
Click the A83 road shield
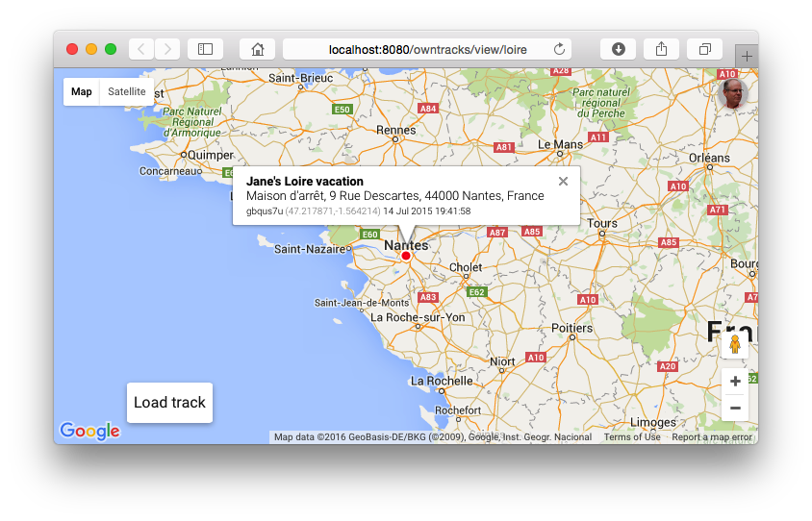(428, 297)
